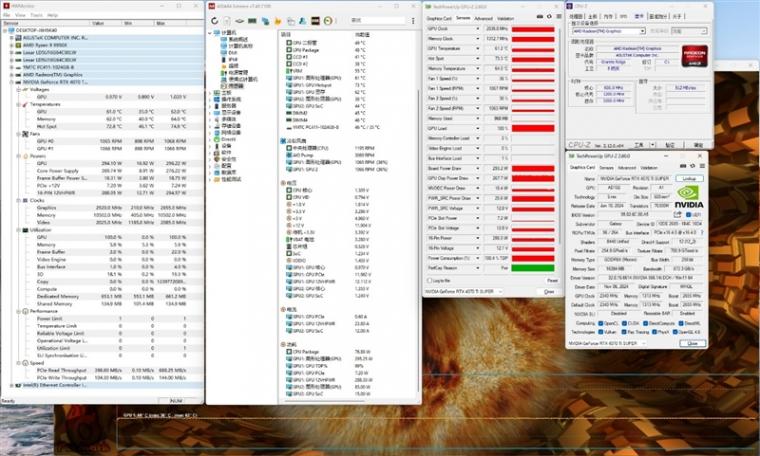Viewport: 760px width, 456px height.
Task: Enable the Log to file checkbox
Action: (x=428, y=281)
